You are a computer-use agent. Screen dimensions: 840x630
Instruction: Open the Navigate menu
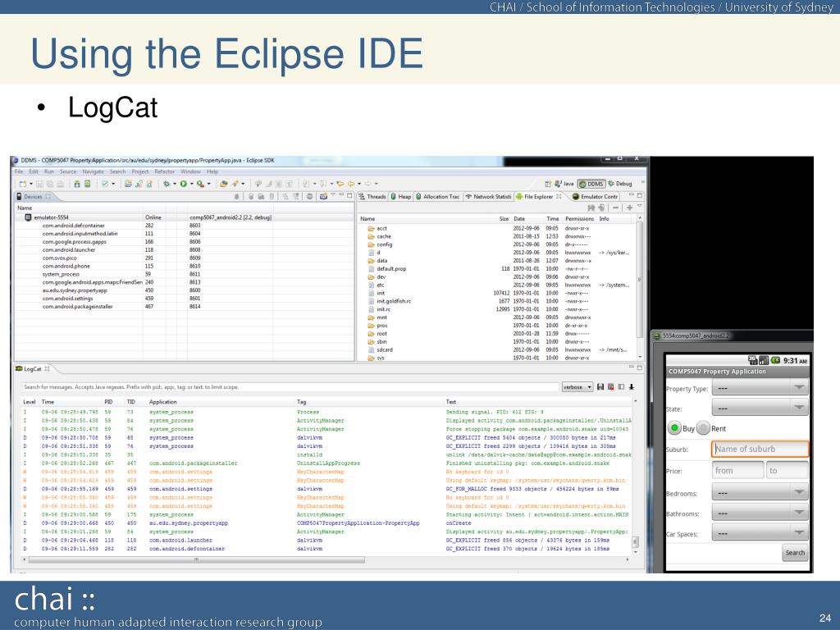coord(94,171)
